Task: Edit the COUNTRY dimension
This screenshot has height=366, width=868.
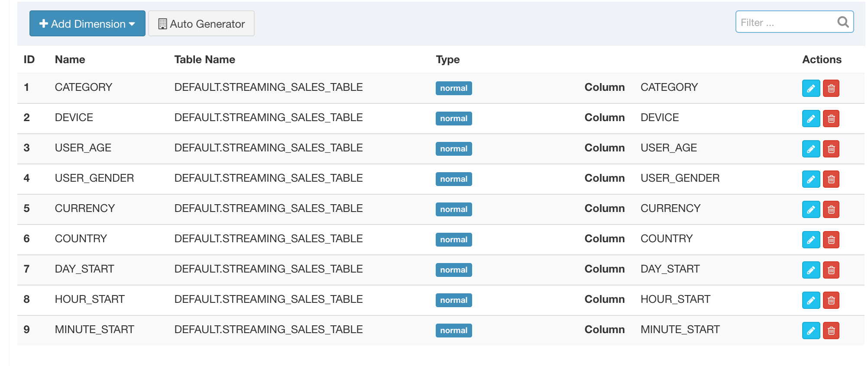Action: coord(811,240)
